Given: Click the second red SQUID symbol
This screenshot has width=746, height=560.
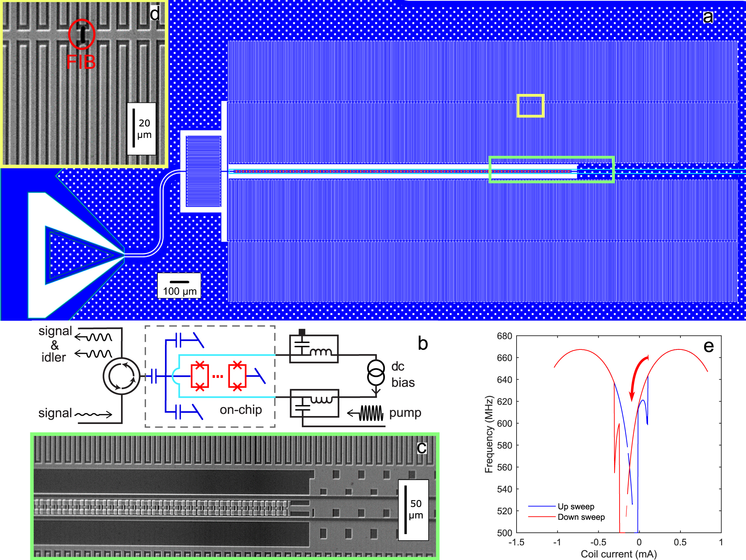Looking at the screenshot, I should point(237,376).
